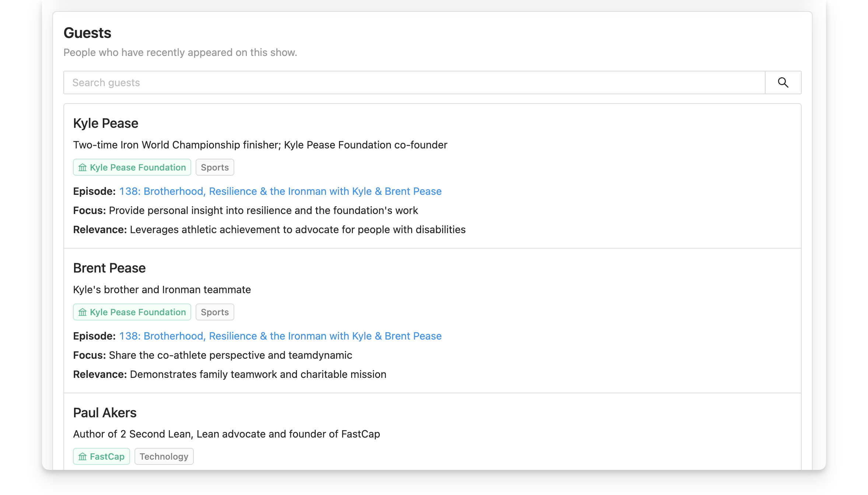Click the Paul Akers guest name
The width and height of the screenshot is (868, 495).
point(105,413)
